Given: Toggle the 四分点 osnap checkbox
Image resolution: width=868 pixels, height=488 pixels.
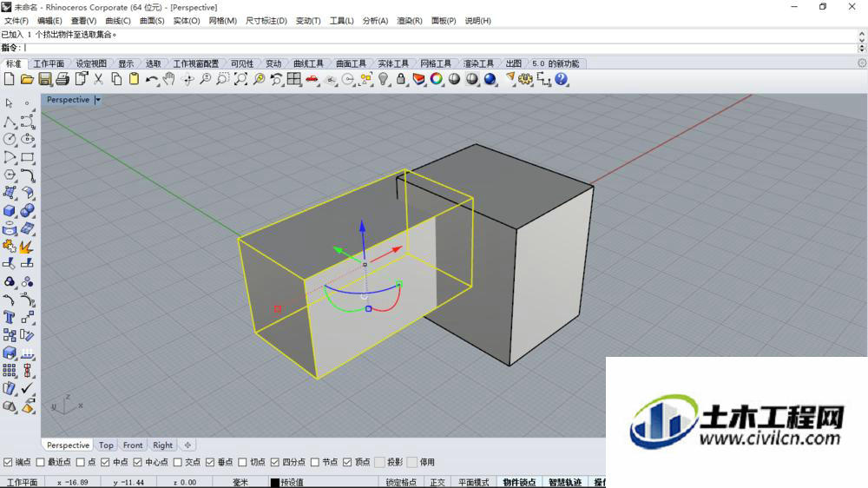Looking at the screenshot, I should 274,462.
